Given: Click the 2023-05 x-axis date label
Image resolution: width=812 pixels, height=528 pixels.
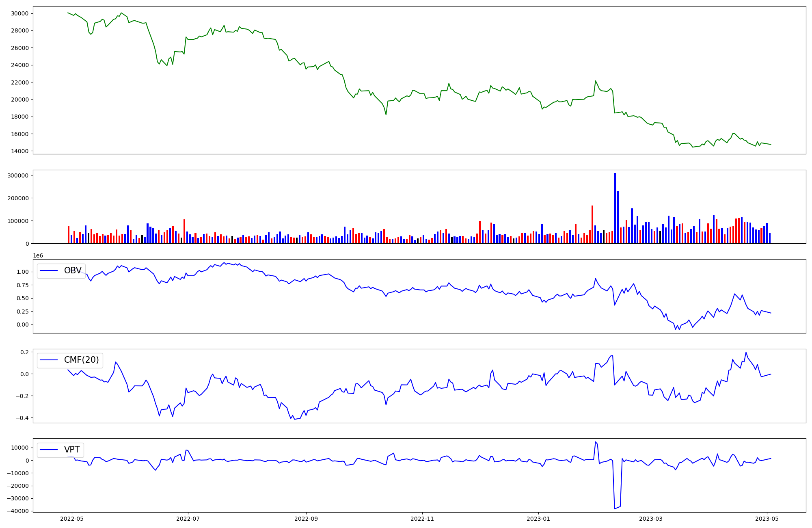Looking at the screenshot, I should tap(767, 519).
